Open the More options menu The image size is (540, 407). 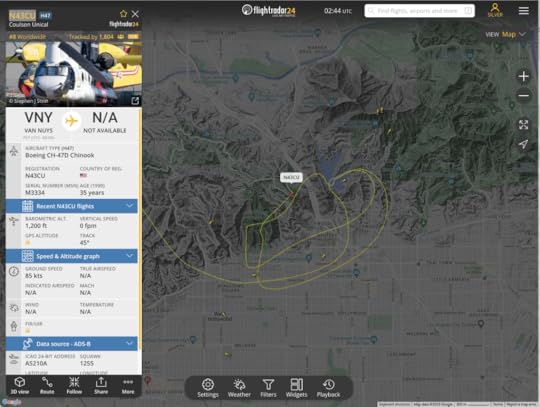pos(128,386)
